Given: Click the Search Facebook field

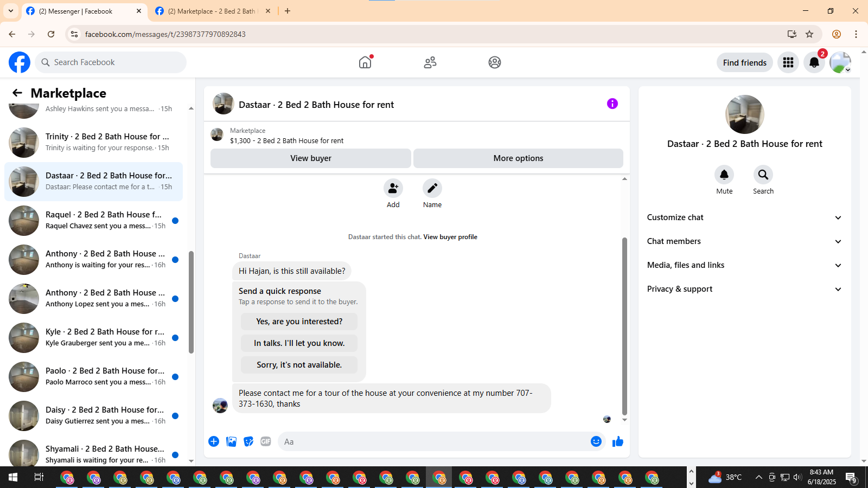Looking at the screenshot, I should [111, 62].
